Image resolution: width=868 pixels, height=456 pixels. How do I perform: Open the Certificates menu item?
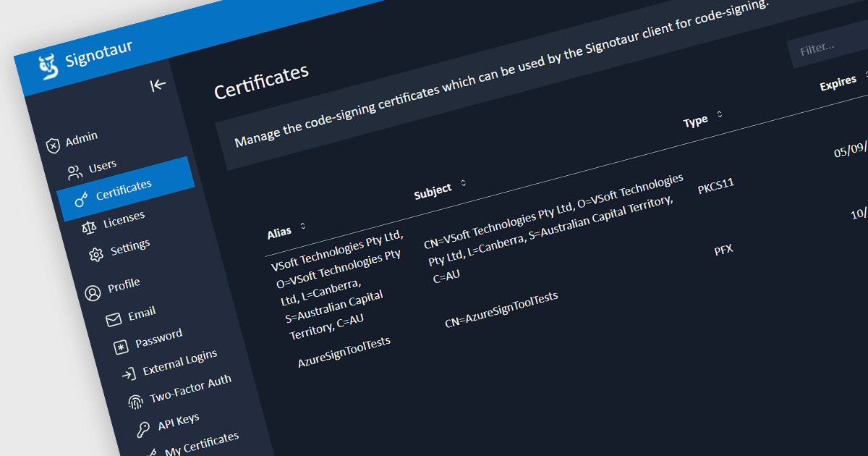(126, 189)
